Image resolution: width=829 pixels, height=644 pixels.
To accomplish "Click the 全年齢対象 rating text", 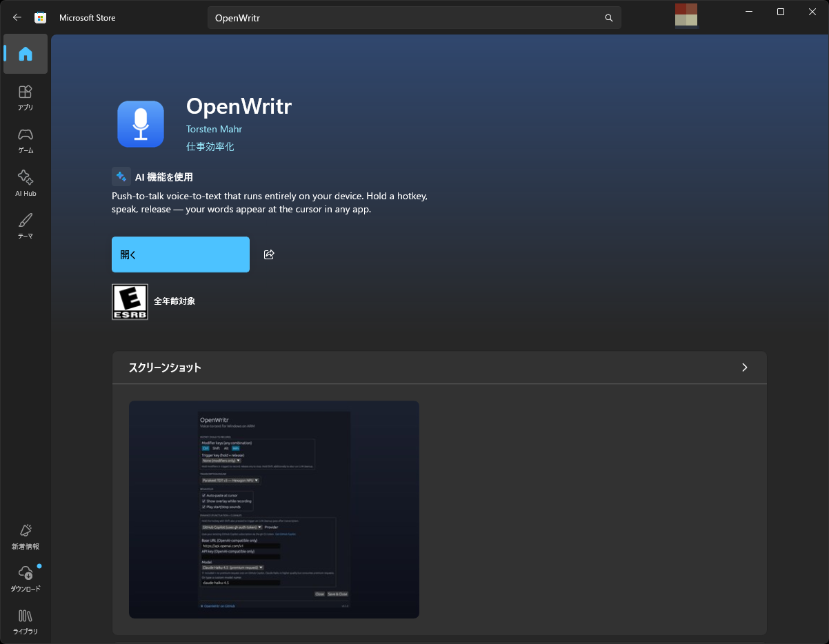I will pos(174,301).
